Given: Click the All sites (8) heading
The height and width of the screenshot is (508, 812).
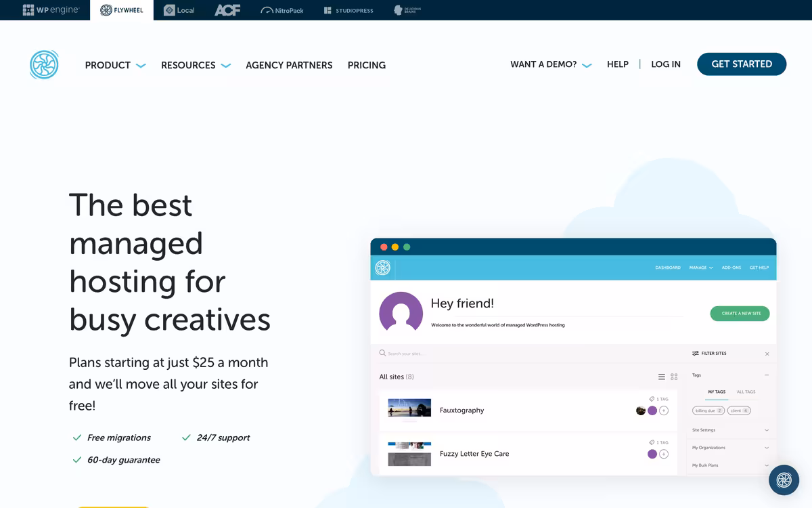Looking at the screenshot, I should point(397,377).
